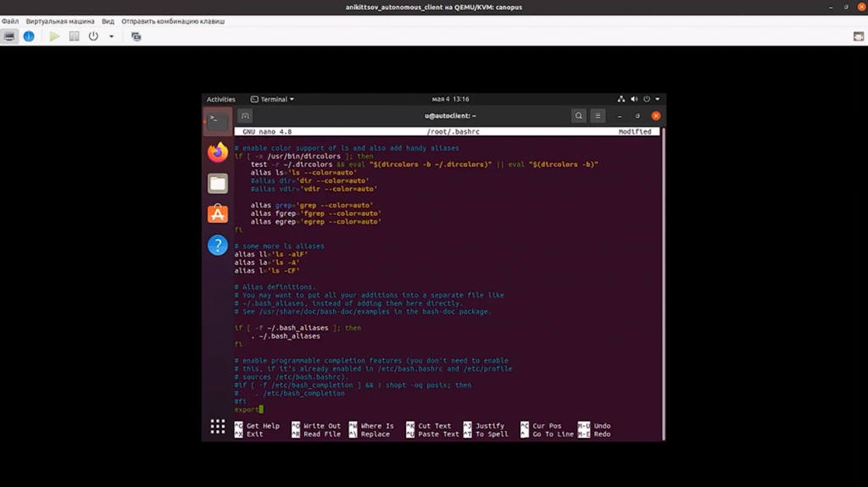Click the alias egrep line
868x487 pixels.
(x=315, y=221)
